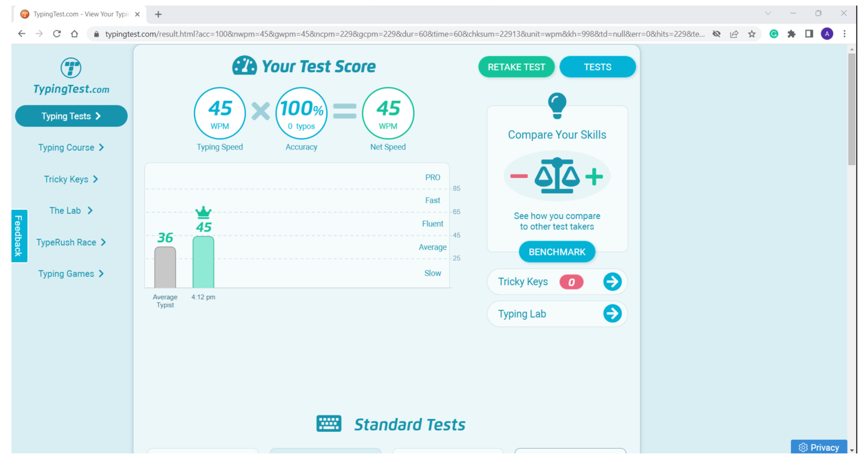The height and width of the screenshot is (456, 868).
Task: Expand the tab search chevron
Action: click(768, 13)
